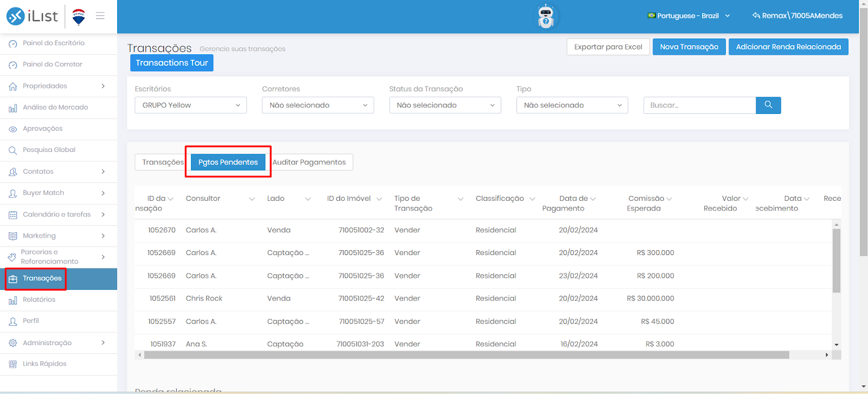Screen dimensions: 868x394
Task: Click the table vertical scrollbar
Action: 837,260
